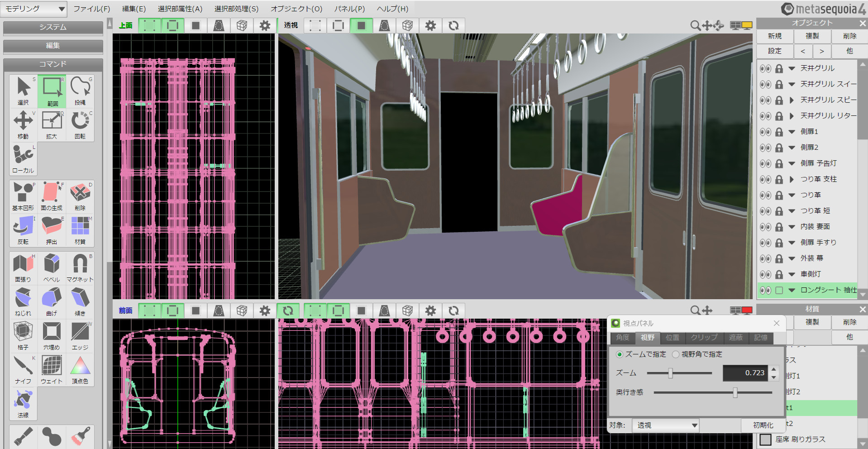
Task: Collapse the 側扉 予告灯 arrow
Action: (792, 163)
